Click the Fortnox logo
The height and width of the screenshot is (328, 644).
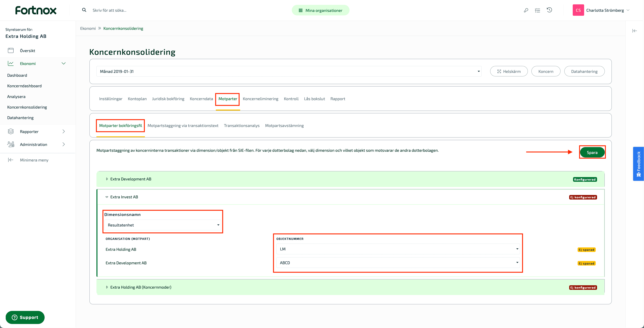tap(36, 10)
